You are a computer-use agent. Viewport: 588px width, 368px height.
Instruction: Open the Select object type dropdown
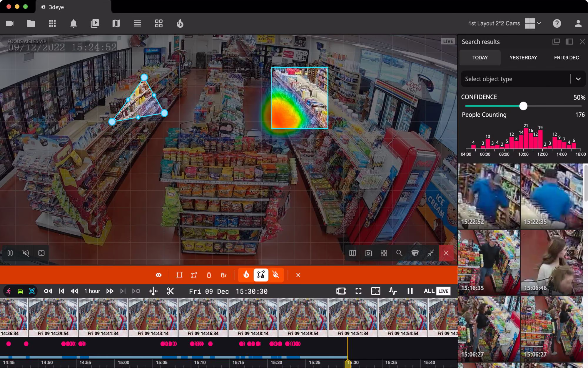[x=523, y=79]
